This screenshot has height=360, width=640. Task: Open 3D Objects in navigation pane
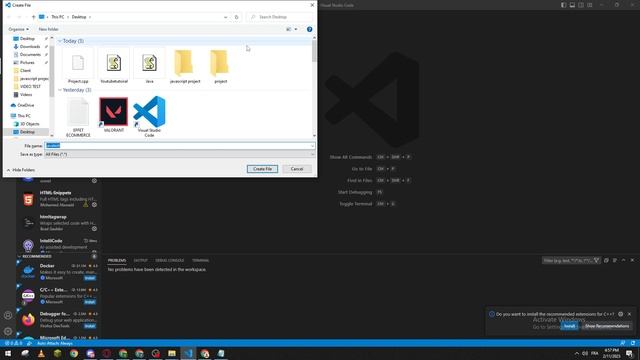coord(29,124)
